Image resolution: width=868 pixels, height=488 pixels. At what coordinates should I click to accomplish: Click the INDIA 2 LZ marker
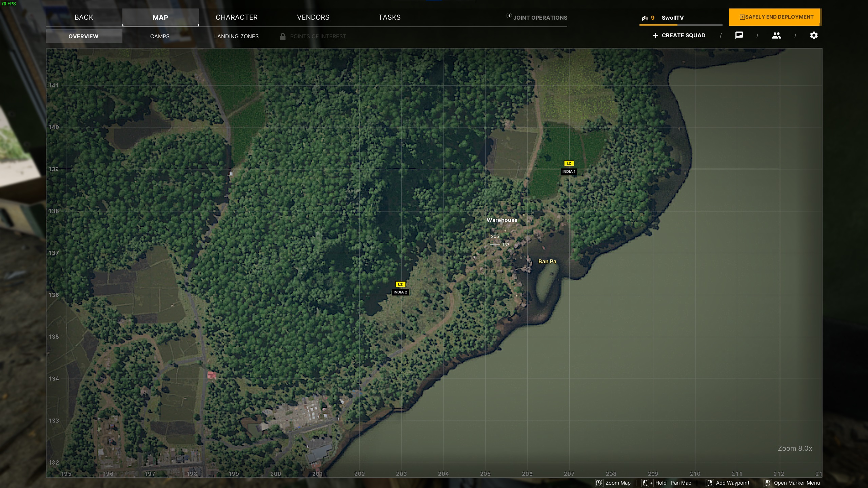click(400, 284)
